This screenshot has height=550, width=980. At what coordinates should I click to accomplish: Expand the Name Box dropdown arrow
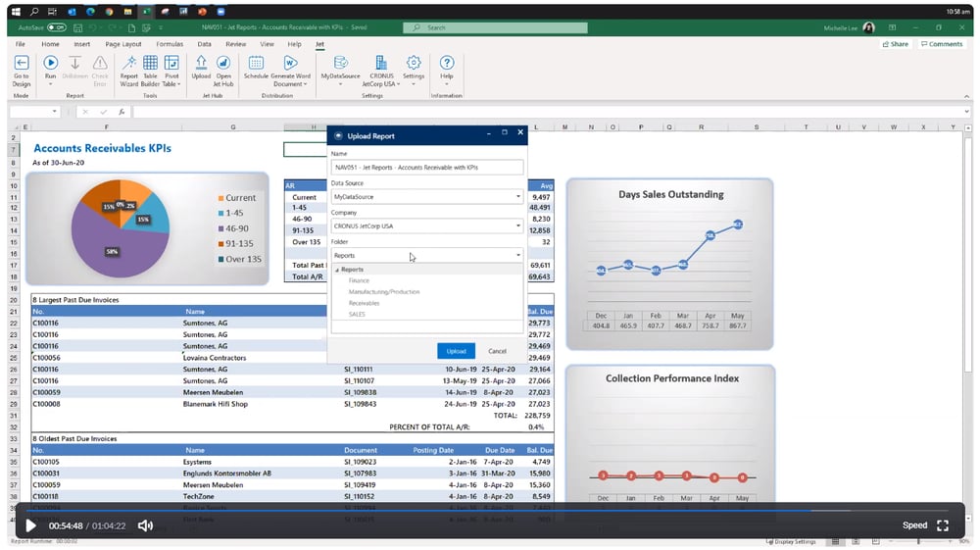click(54, 112)
